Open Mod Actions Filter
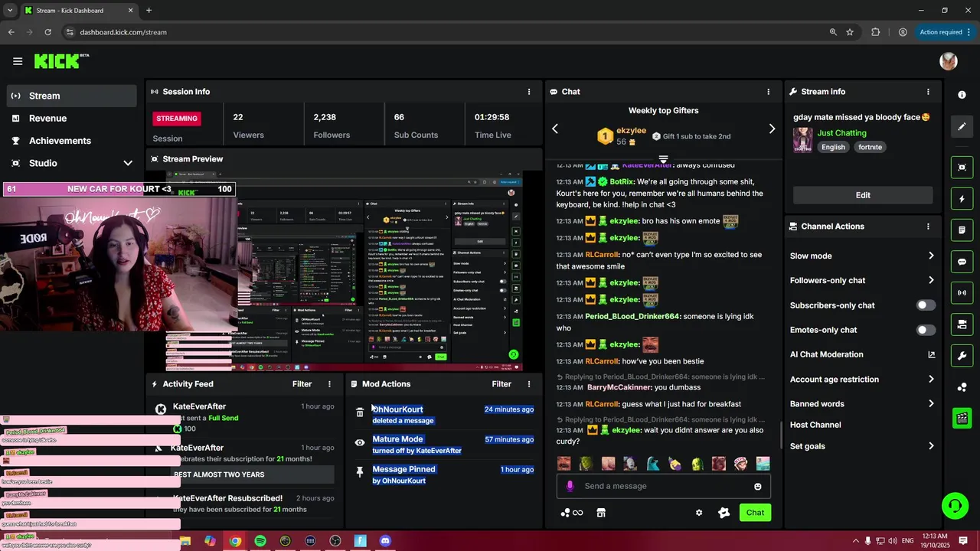 coord(501,384)
